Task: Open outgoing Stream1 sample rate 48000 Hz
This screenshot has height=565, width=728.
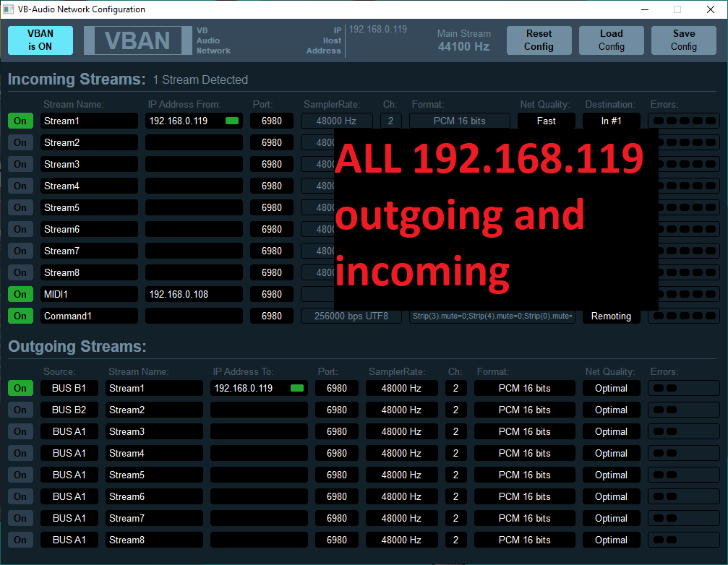Action: [402, 388]
